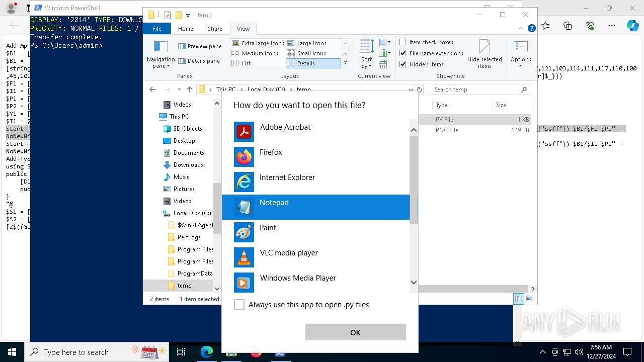Click the app list scrollbar down arrow
The image size is (644, 362).
[x=414, y=282]
